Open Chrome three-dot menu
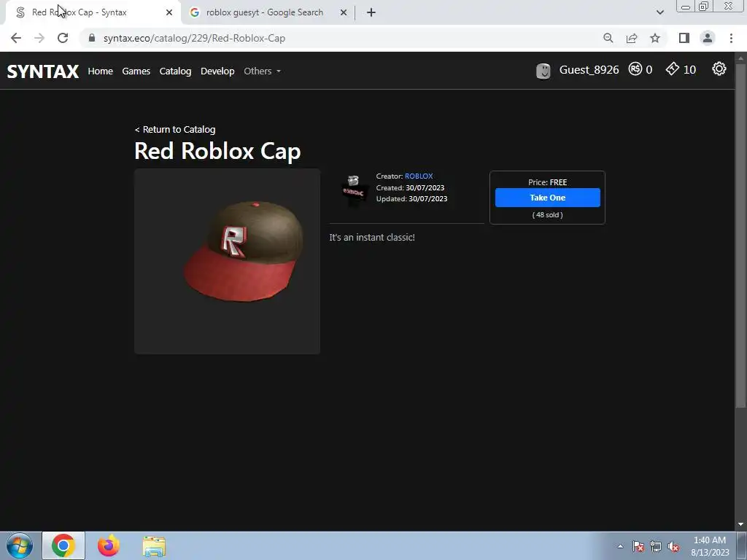The height and width of the screenshot is (560, 747). point(731,38)
